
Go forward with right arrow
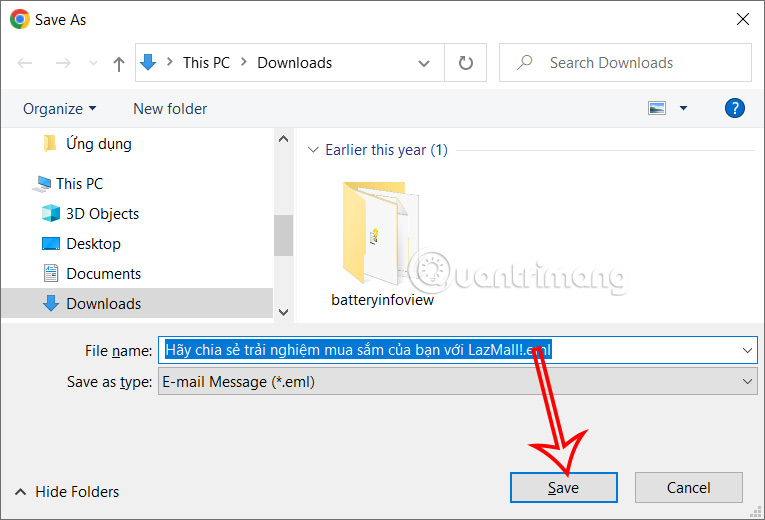63,63
